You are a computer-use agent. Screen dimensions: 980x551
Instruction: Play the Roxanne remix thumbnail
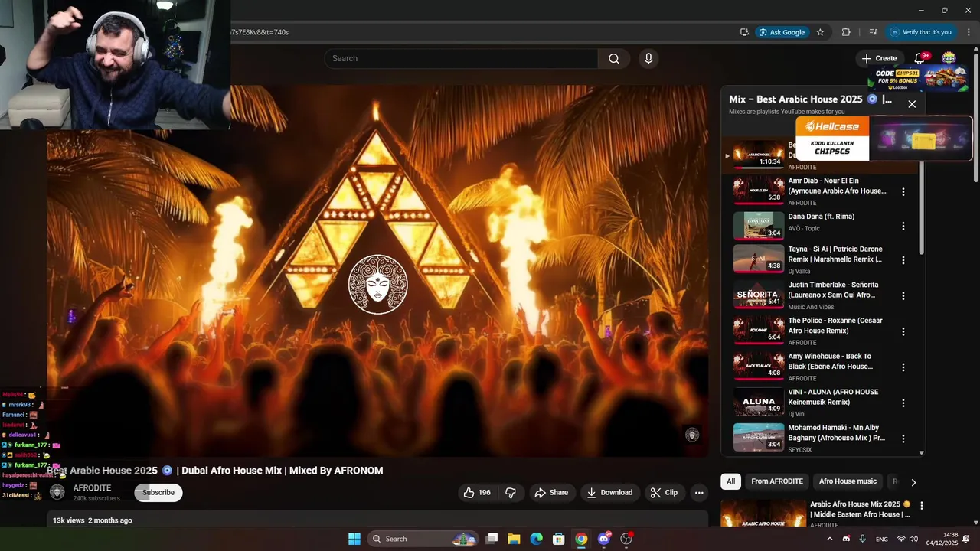(x=759, y=331)
